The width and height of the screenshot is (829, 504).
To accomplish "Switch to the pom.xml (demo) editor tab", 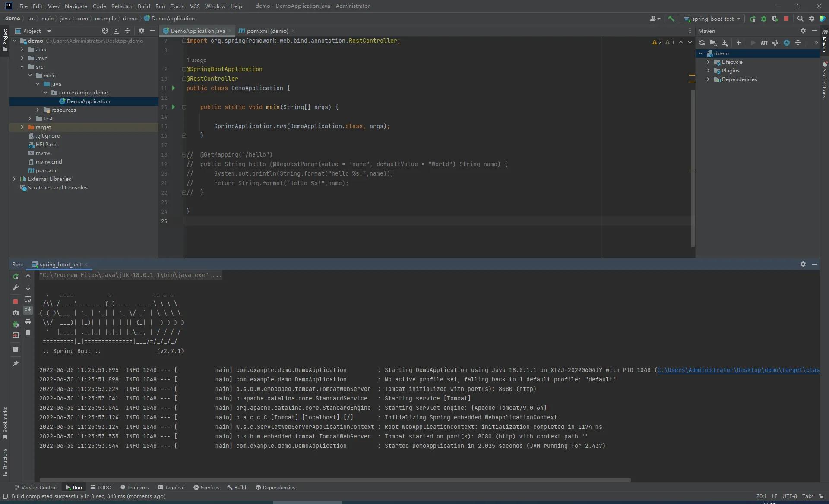I will click(x=266, y=31).
